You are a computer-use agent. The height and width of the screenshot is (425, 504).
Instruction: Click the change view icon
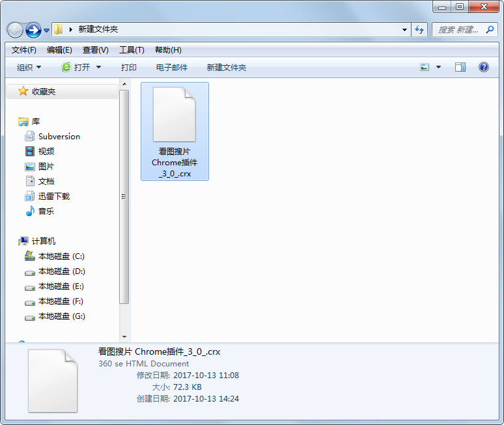pyautogui.click(x=425, y=67)
